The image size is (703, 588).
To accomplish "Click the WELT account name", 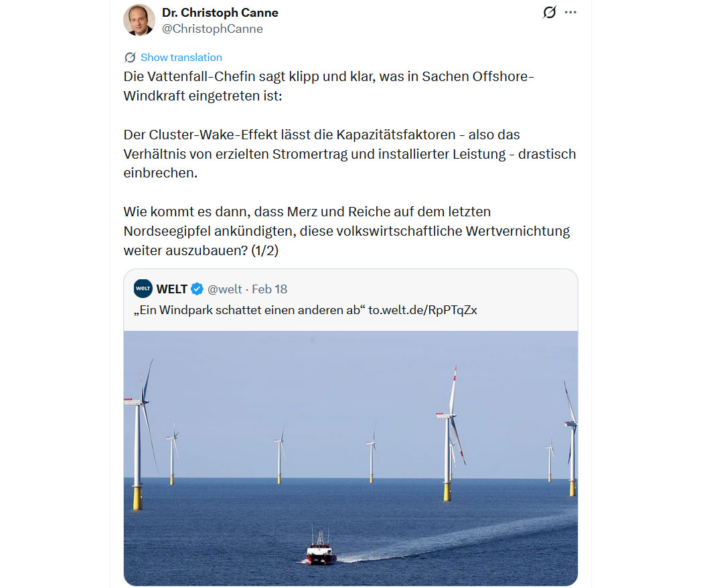I will tap(172, 289).
